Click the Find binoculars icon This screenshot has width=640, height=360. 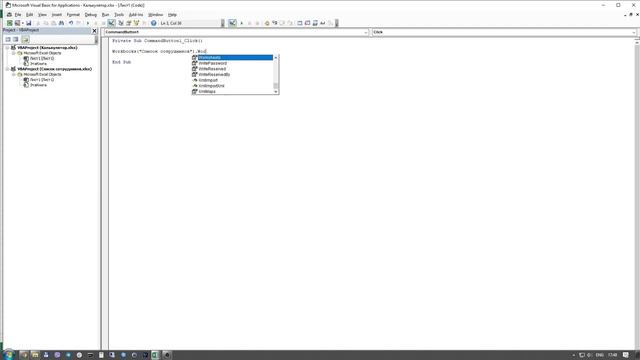(x=61, y=23)
